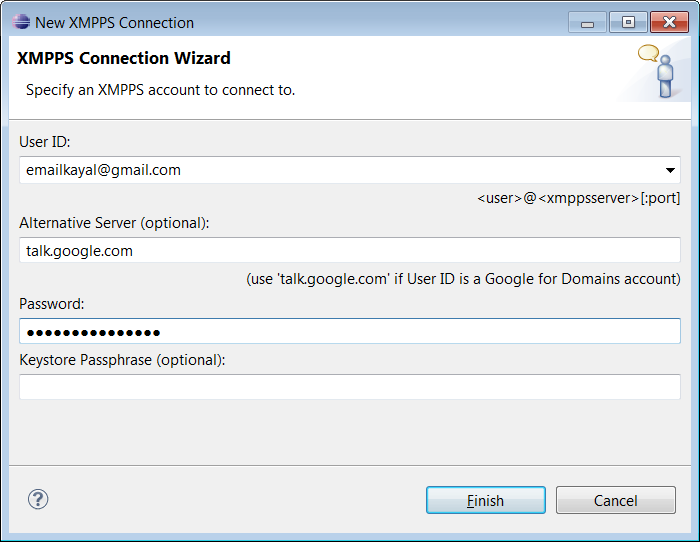
Task: Click the <user>@<xmppsserver>[:port] format hint
Action: pos(578,198)
